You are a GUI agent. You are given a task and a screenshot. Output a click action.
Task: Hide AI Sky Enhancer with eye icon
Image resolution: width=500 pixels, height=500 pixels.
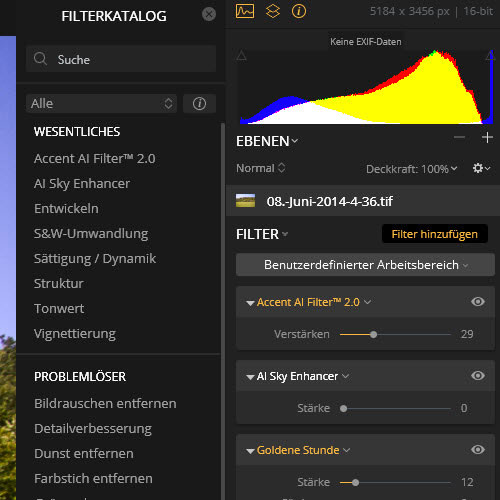click(478, 376)
